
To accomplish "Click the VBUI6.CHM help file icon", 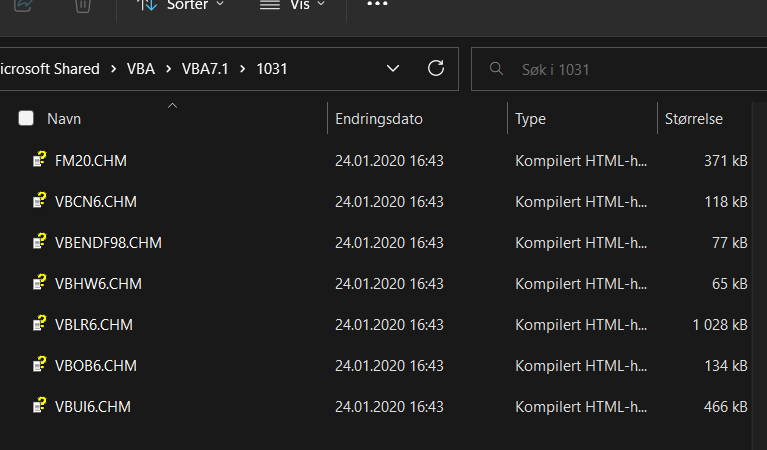I will 39,405.
